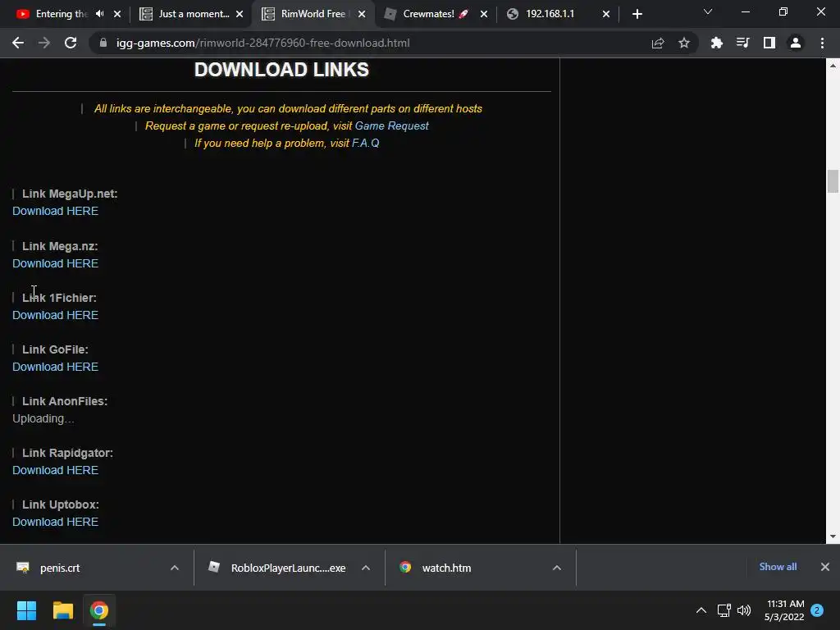Viewport: 840px width, 630px height.
Task: Close the RimWorld Free tab
Action: click(362, 14)
